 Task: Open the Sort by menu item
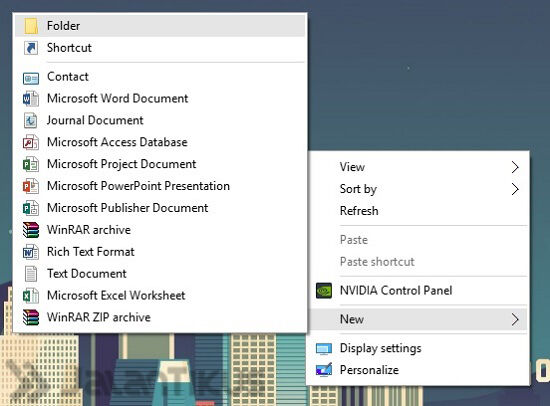pyautogui.click(x=418, y=189)
